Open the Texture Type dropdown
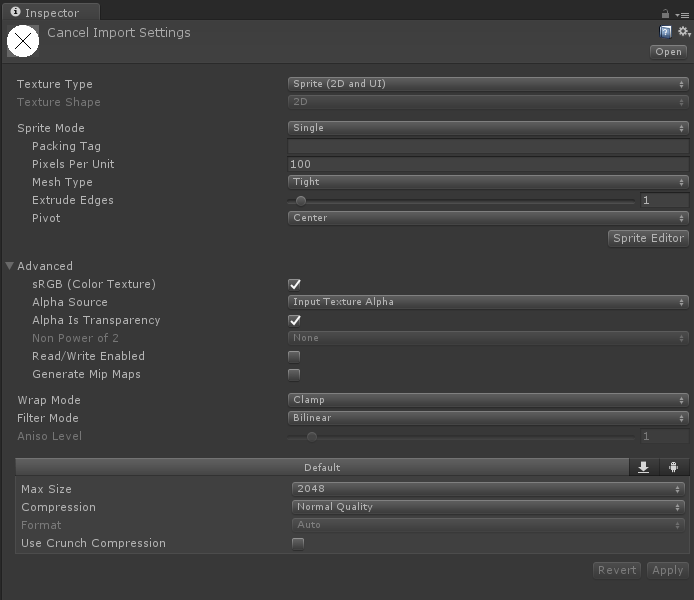The height and width of the screenshot is (600, 694). (488, 84)
